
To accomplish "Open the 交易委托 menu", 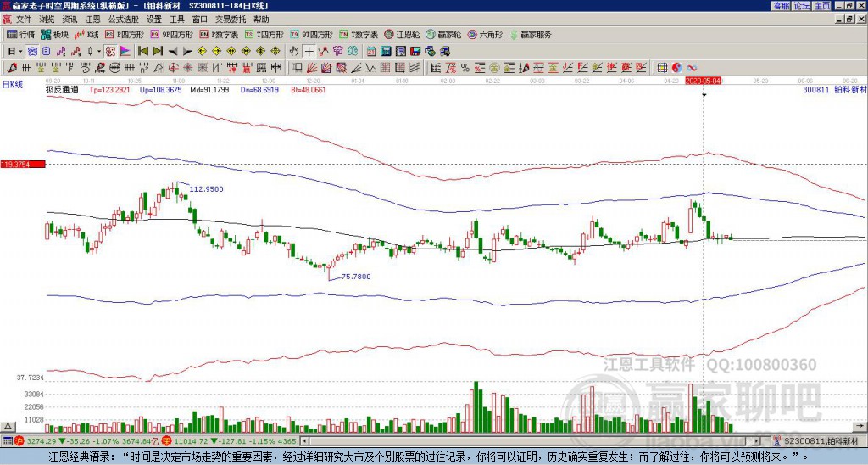I will 231,20.
